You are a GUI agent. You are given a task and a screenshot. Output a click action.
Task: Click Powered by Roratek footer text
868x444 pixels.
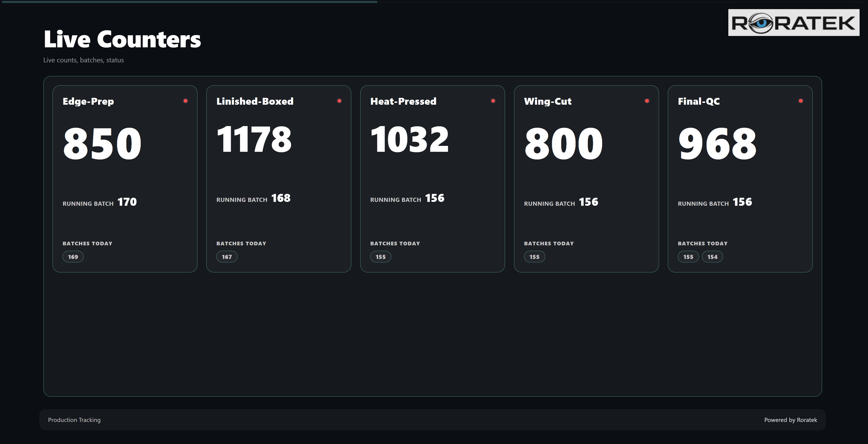point(790,420)
